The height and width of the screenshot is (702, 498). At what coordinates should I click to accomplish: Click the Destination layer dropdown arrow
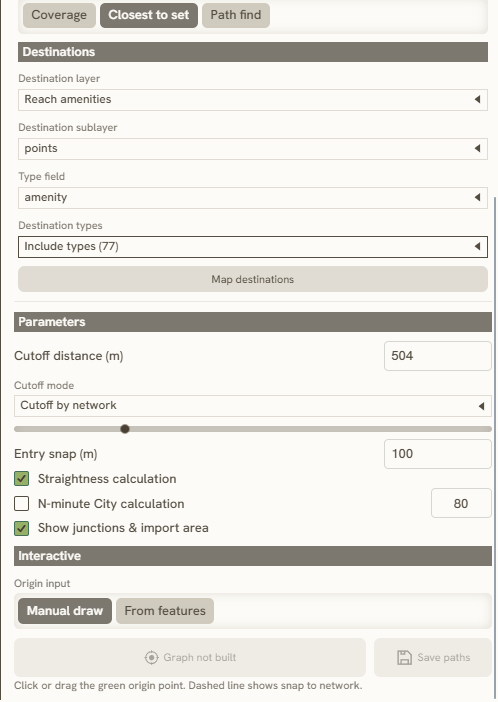click(x=477, y=99)
